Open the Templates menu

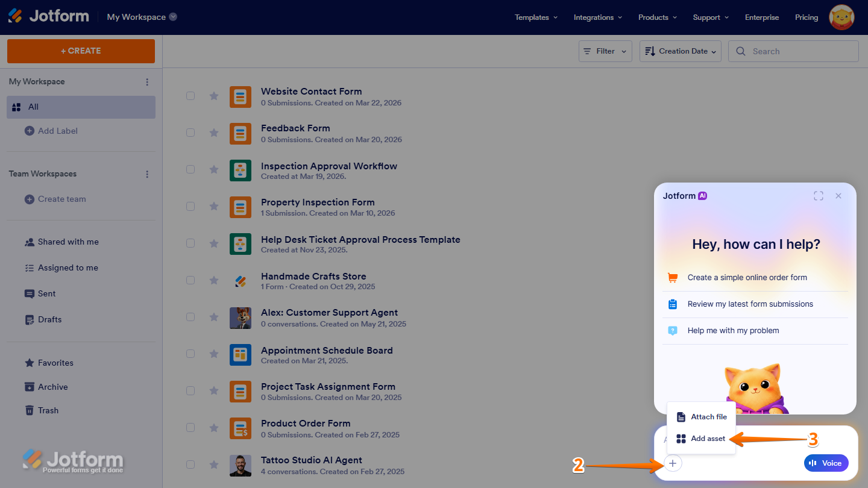point(535,17)
